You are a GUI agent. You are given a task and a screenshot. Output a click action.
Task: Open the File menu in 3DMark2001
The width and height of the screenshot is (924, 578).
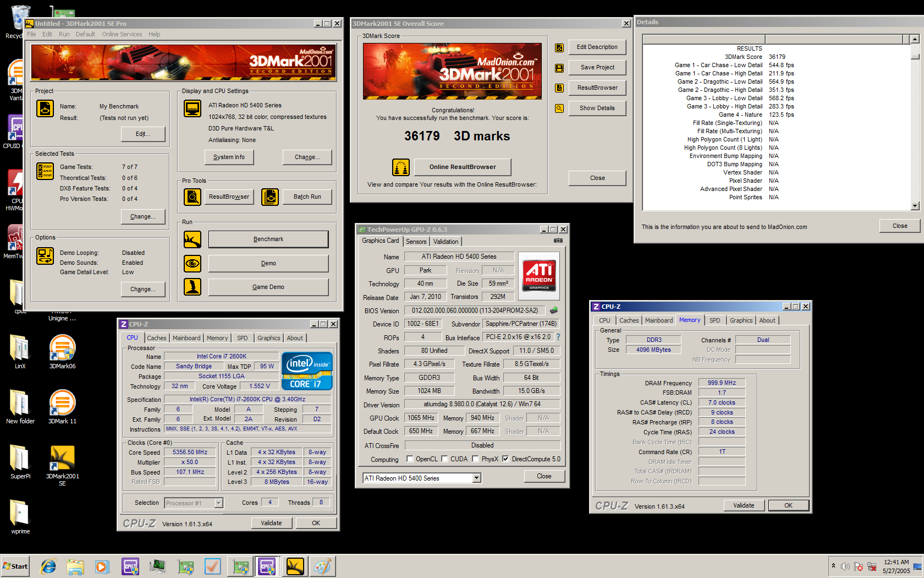(x=31, y=34)
